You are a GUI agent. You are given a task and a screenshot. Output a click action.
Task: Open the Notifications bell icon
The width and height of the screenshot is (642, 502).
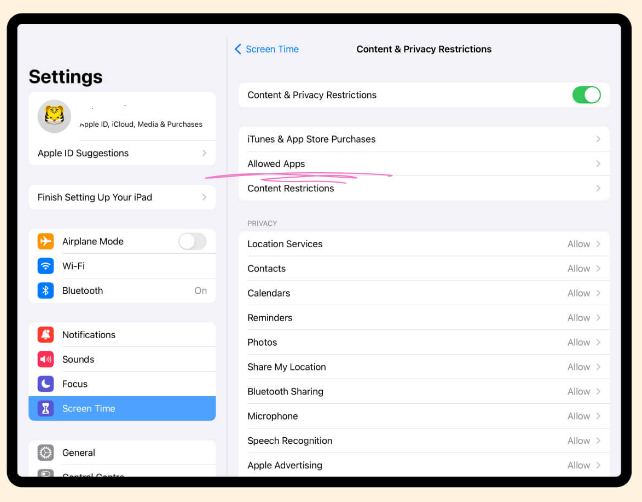(x=46, y=335)
